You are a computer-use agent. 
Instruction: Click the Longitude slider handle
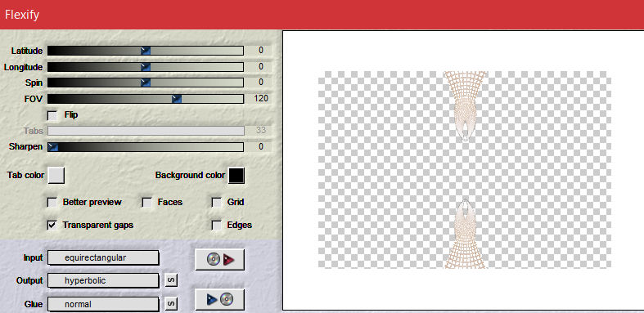(146, 67)
